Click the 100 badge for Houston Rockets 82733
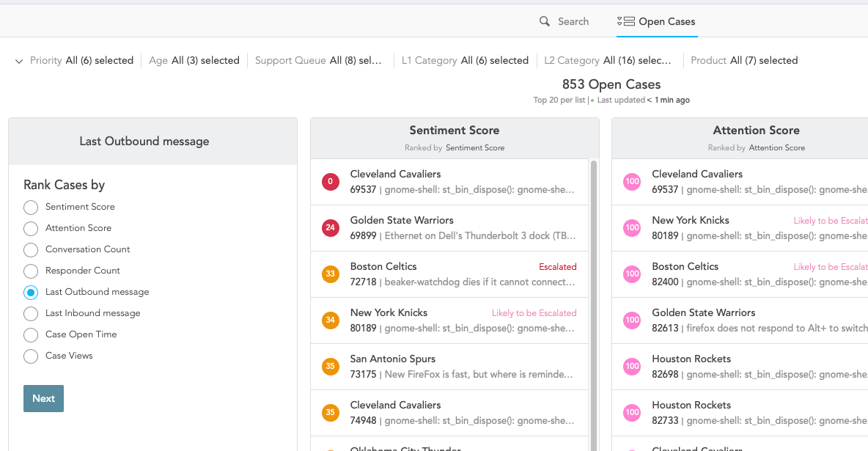The width and height of the screenshot is (868, 451). click(x=632, y=412)
